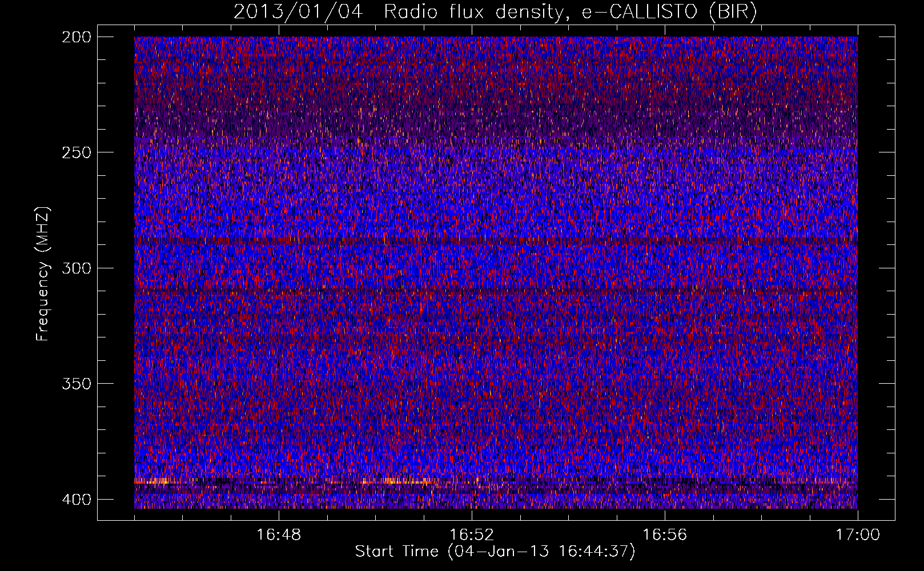Click the 16:52 time tick label
The image size is (924, 571).
pyautogui.click(x=472, y=535)
